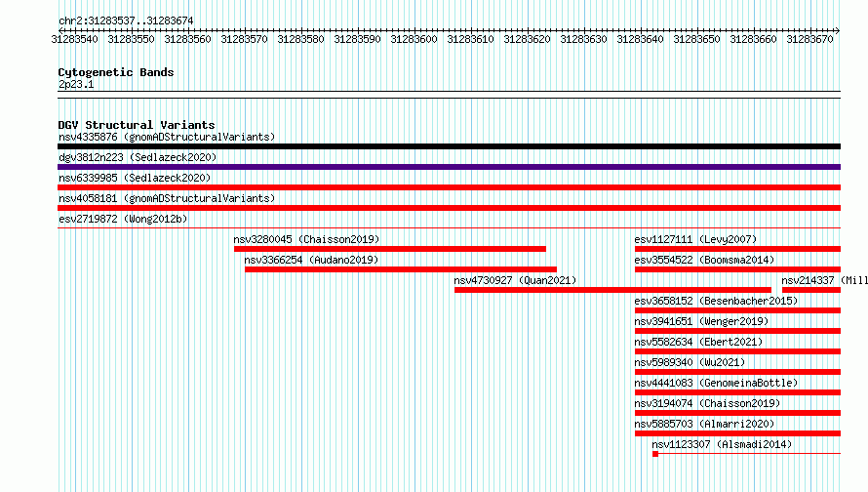Click ruler position 31283540
The width and height of the screenshot is (868, 492).
[x=75, y=39]
